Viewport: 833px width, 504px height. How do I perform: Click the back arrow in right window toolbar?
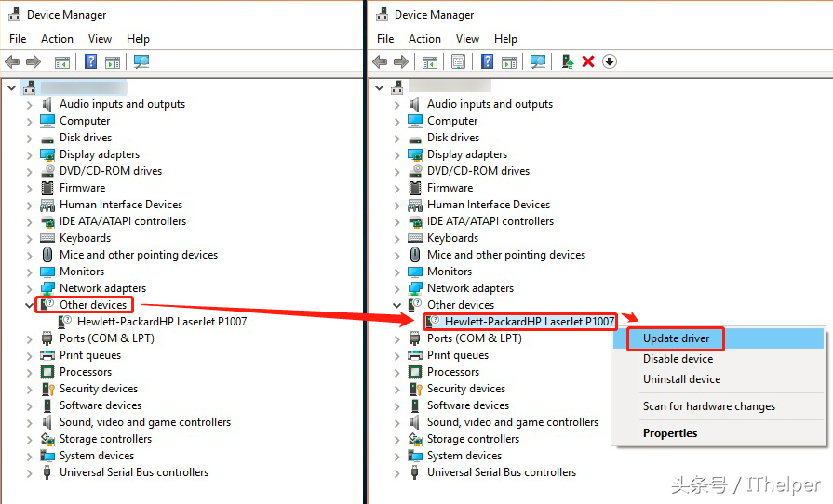click(380, 61)
